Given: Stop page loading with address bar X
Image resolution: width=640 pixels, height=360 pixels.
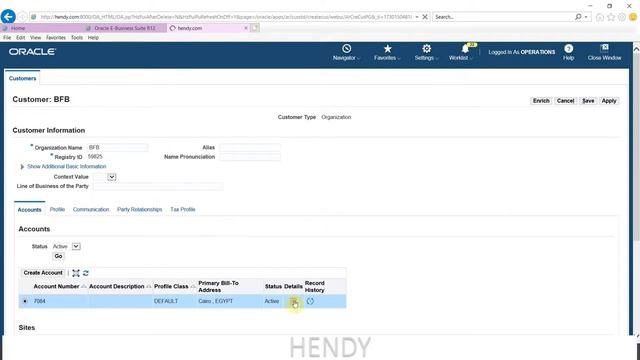Looking at the screenshot, I should coord(425,17).
